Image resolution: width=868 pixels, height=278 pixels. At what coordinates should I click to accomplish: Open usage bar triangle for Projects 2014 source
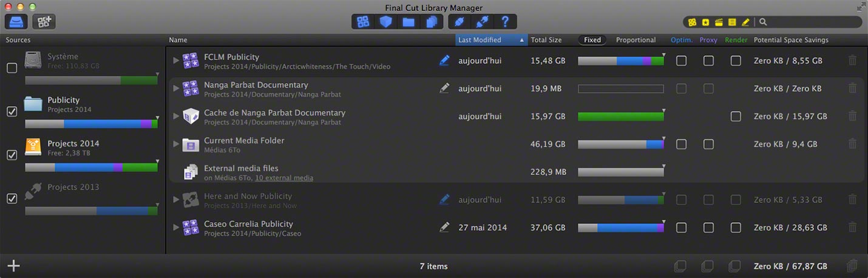(x=157, y=161)
